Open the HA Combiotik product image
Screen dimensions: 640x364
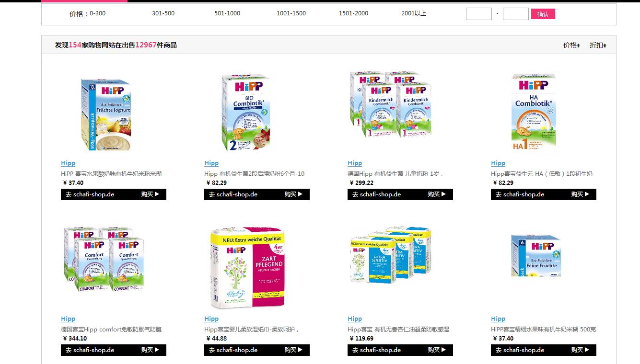(x=534, y=113)
